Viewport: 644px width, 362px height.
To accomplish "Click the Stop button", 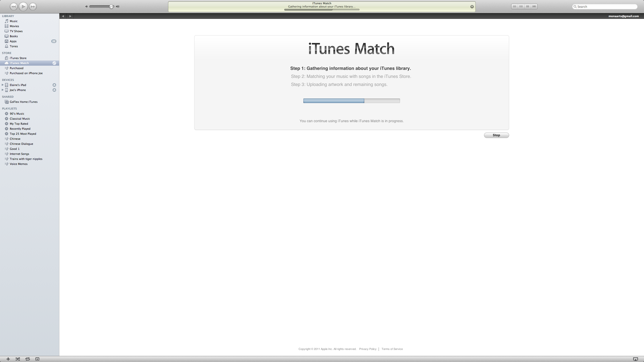I will click(496, 135).
